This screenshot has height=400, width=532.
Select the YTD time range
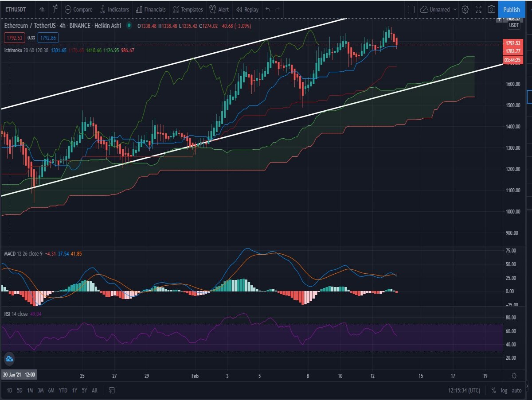point(63,390)
